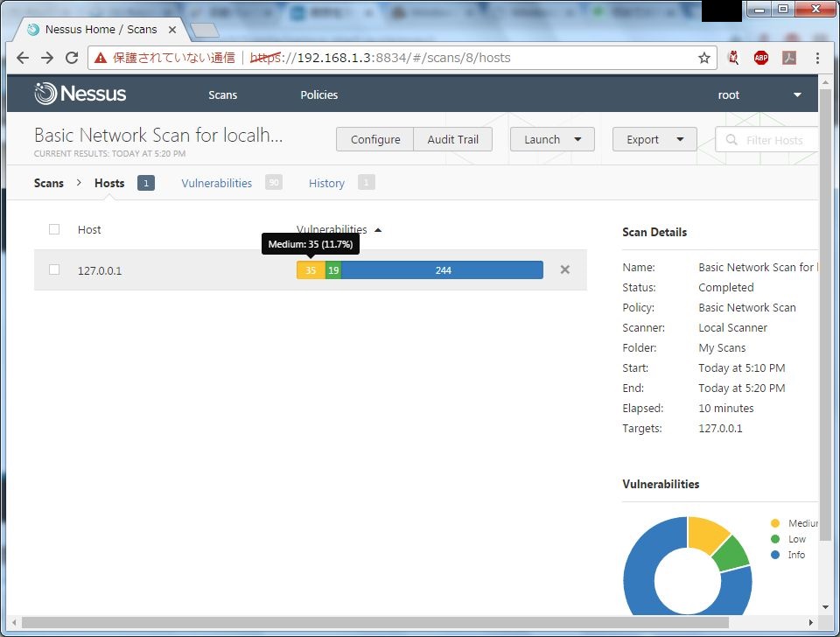Click the Nessus logo
840x637 pixels.
[80, 94]
